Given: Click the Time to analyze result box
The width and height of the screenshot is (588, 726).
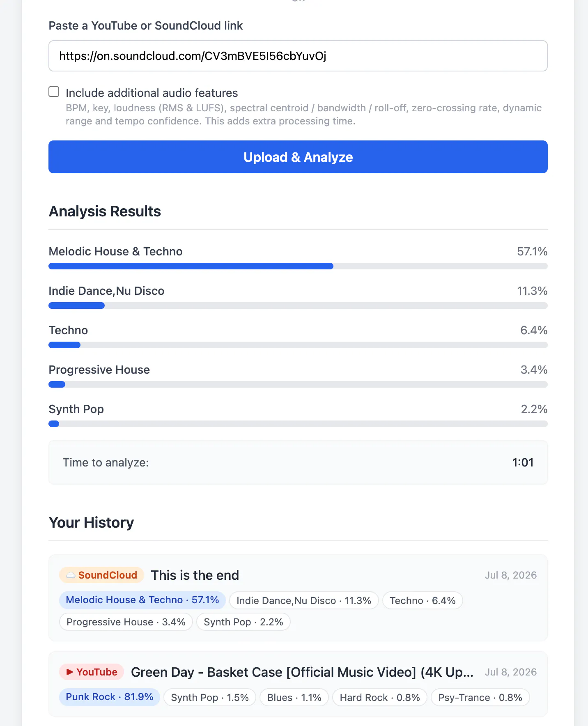Looking at the screenshot, I should click(298, 462).
